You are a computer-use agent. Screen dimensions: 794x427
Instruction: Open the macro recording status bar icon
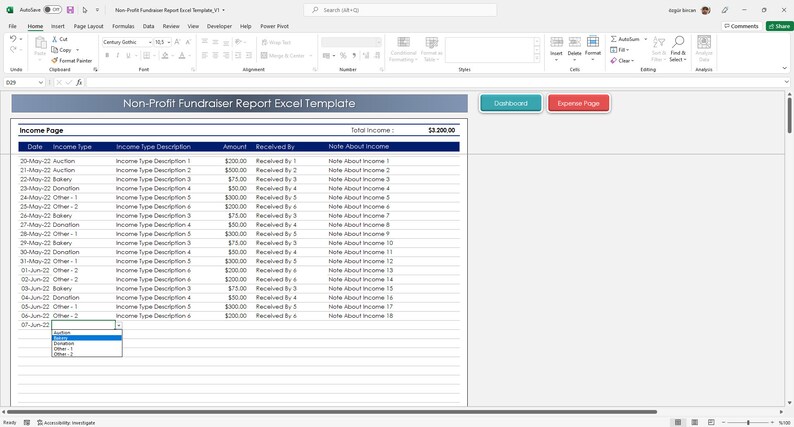[27, 422]
